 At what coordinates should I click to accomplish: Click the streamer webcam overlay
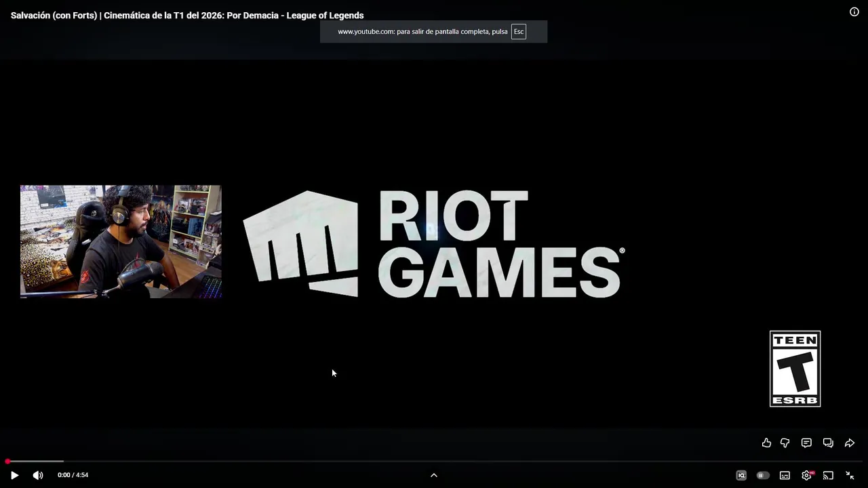point(121,241)
